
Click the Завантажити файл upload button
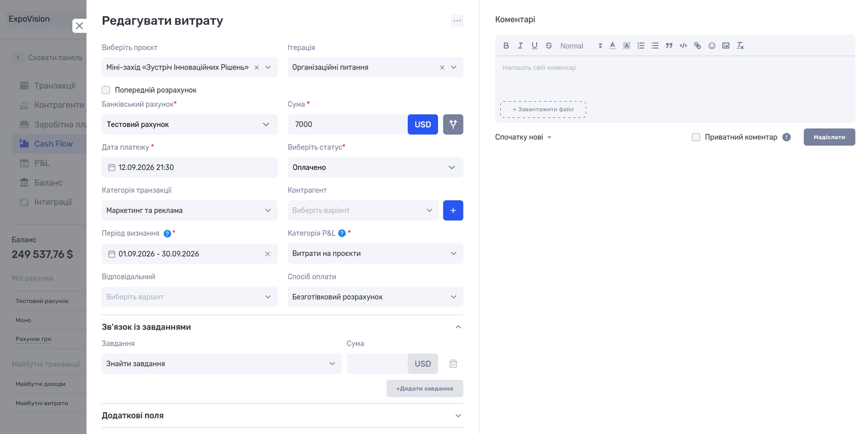coord(543,109)
